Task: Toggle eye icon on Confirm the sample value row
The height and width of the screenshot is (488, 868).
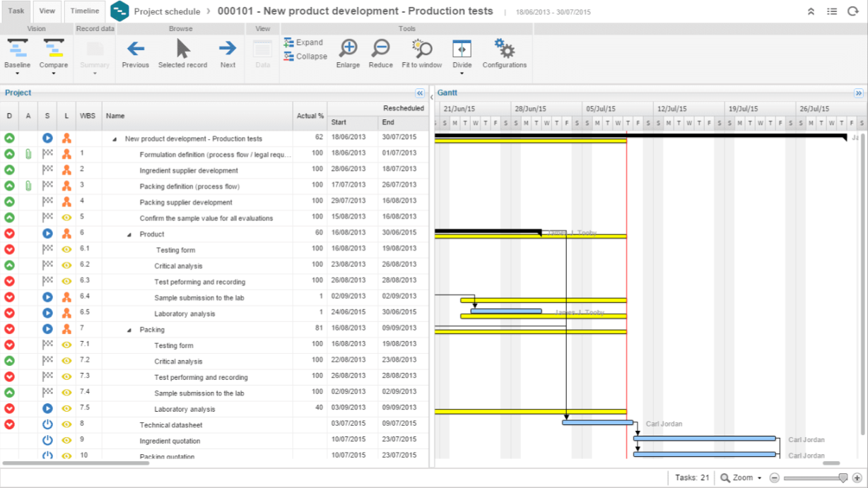Action: [66, 218]
